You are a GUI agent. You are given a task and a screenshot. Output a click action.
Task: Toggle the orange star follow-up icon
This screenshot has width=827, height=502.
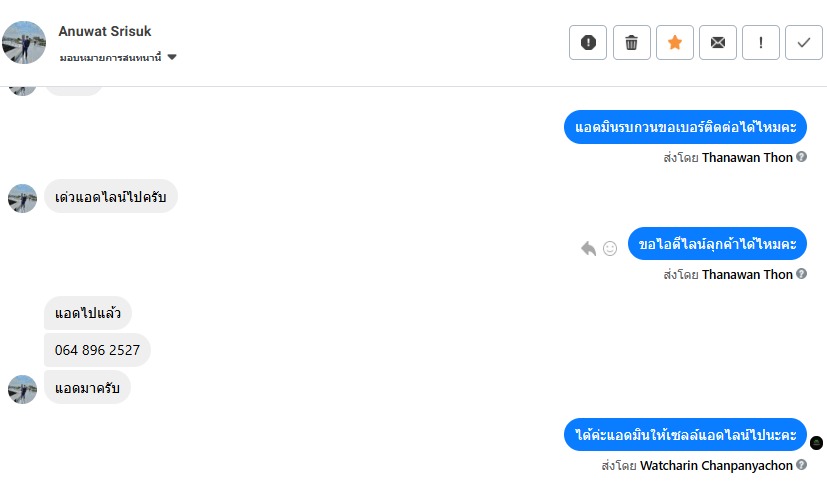pos(675,42)
